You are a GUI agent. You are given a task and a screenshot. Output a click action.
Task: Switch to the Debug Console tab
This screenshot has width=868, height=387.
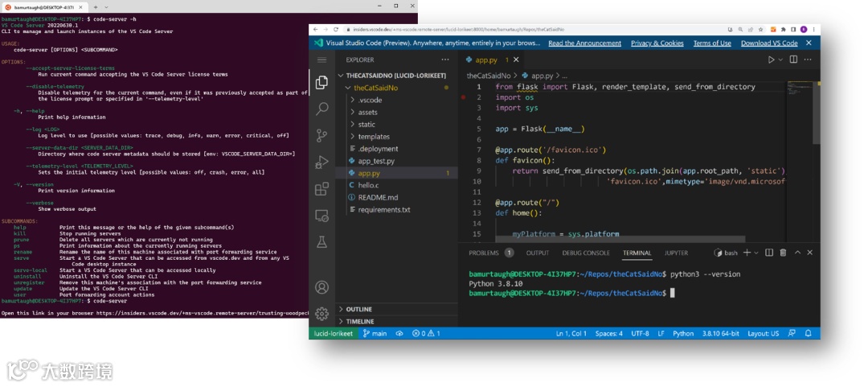point(586,253)
